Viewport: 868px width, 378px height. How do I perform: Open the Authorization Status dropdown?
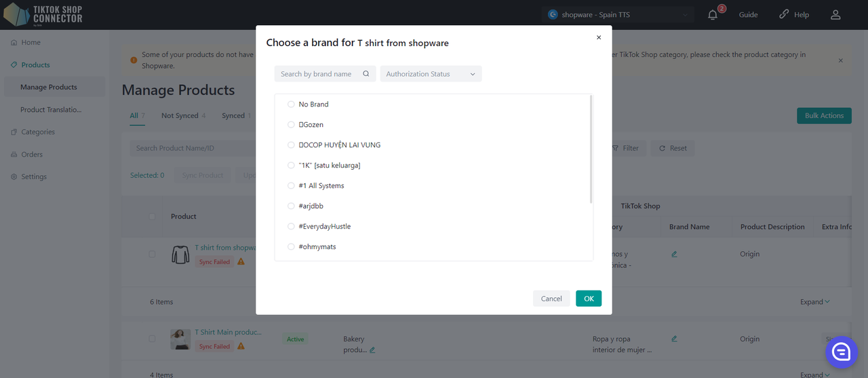pyautogui.click(x=431, y=74)
